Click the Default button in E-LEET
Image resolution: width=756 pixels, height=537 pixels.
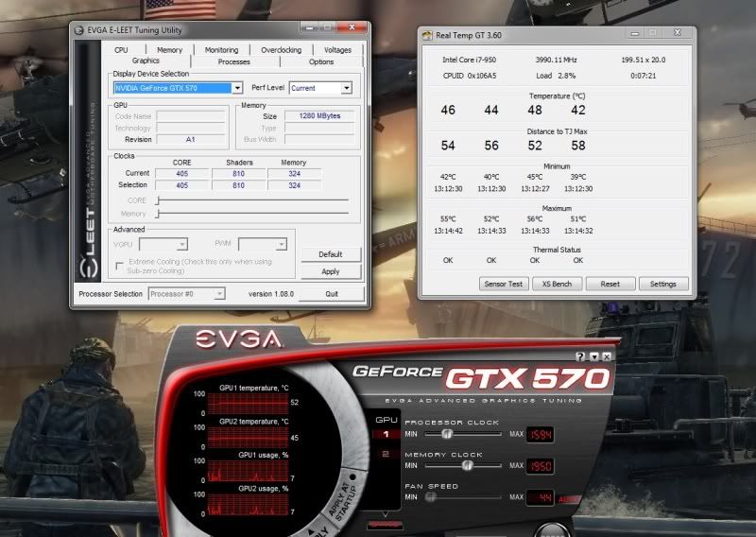[x=331, y=254]
